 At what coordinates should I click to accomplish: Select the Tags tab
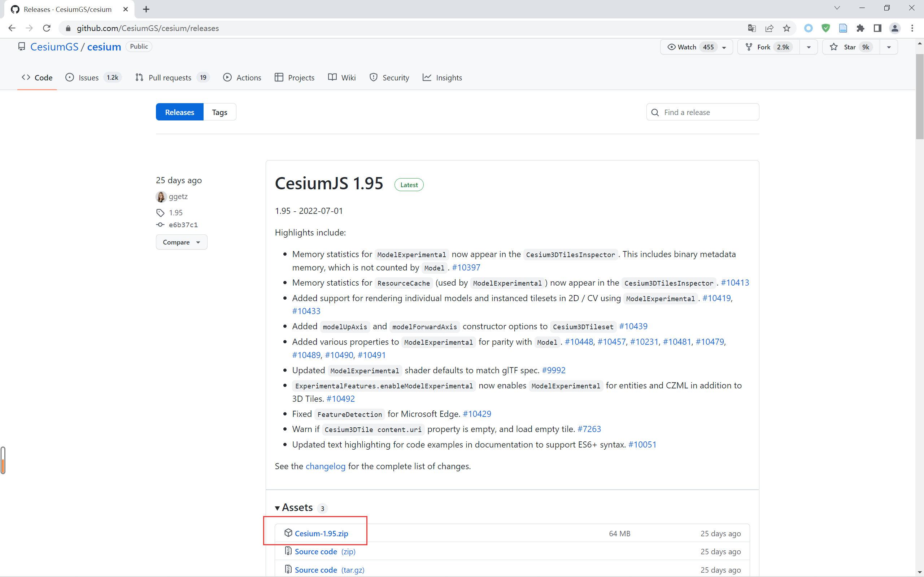click(x=219, y=112)
